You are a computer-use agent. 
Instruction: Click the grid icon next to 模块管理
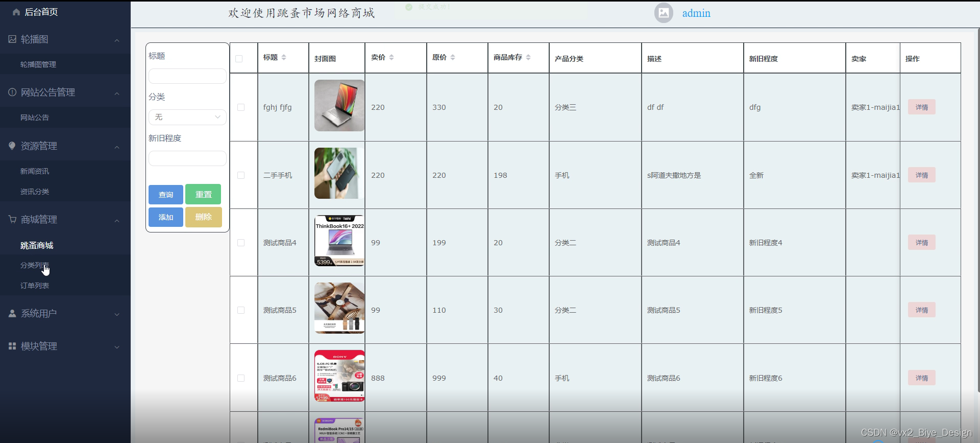(12, 346)
